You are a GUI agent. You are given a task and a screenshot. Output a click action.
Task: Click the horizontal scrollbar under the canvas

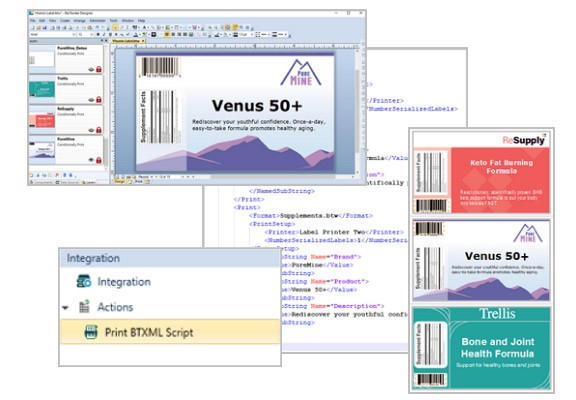click(272, 177)
